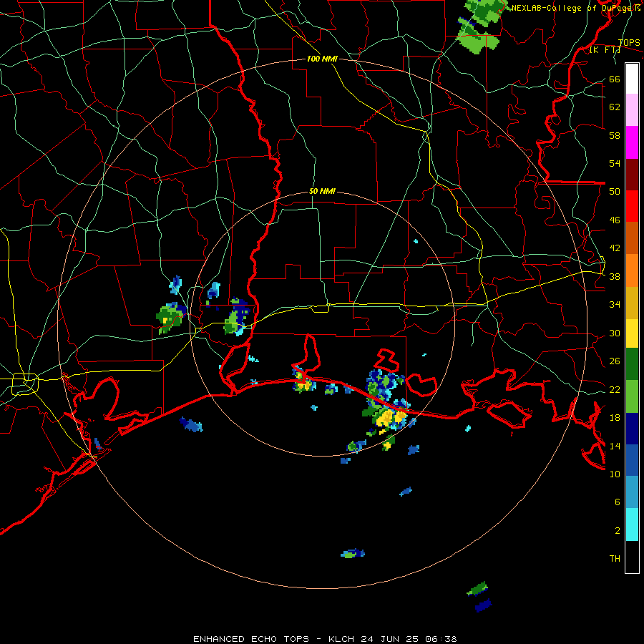Select the bright red legend swatch
Image resolution: width=644 pixels, height=644 pixels.
click(632, 206)
